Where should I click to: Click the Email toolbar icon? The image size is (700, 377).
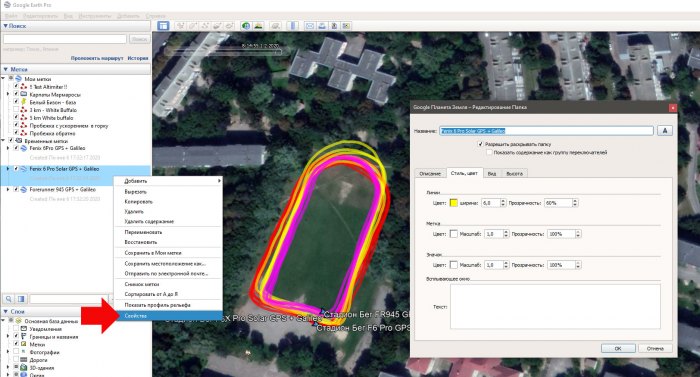point(309,26)
